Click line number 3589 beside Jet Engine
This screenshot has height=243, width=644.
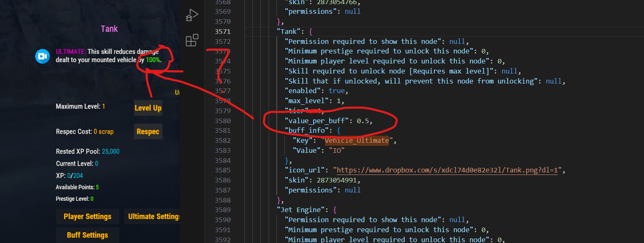pos(223,210)
